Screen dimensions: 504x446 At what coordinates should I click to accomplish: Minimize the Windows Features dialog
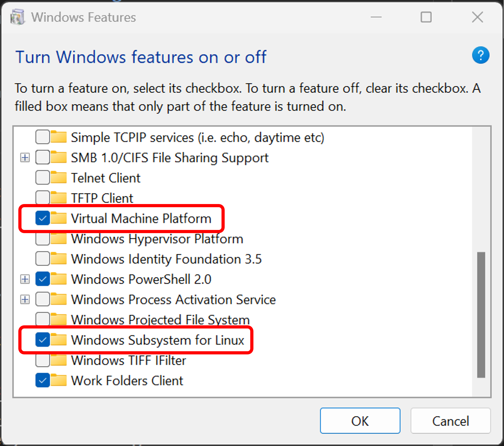376,17
